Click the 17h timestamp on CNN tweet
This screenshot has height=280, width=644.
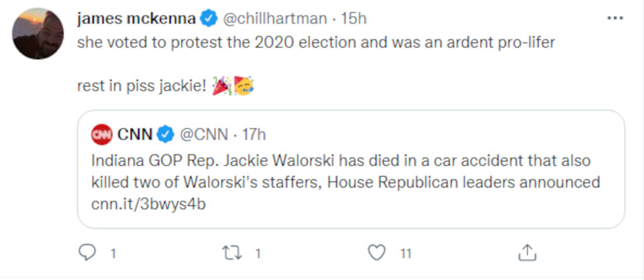point(254,134)
